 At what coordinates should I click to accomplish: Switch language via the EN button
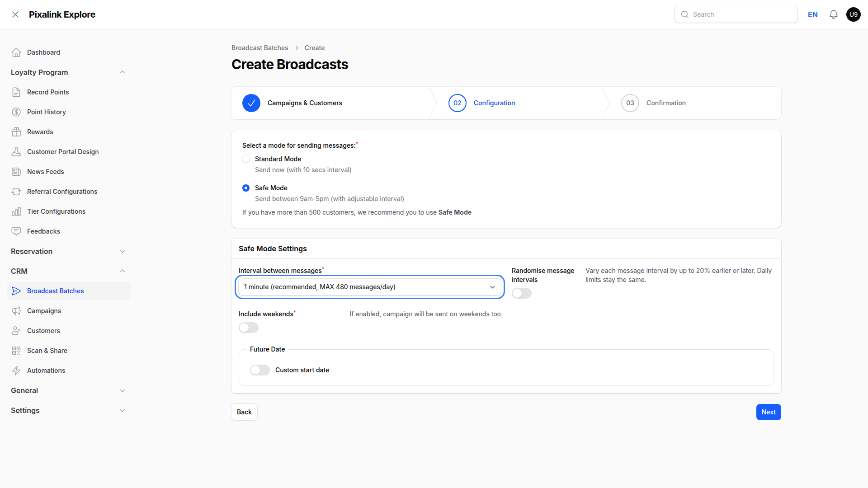coord(813,14)
